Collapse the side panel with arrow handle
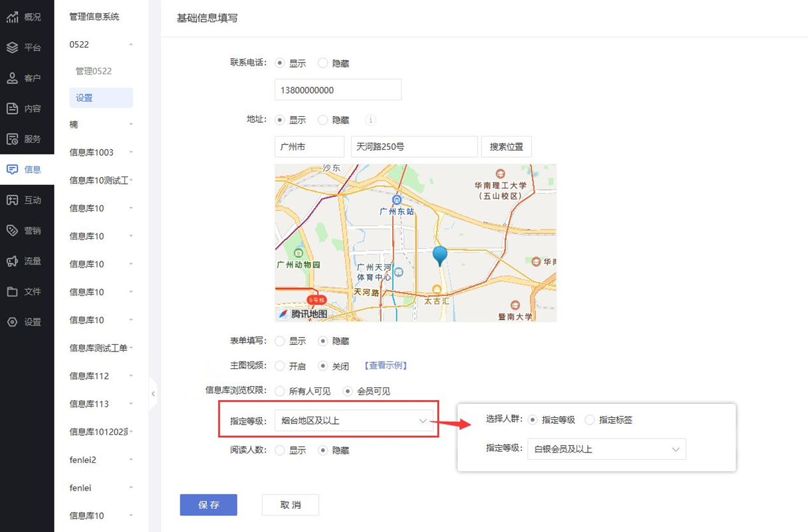Screen dimensions: 808x532 pos(153,393)
